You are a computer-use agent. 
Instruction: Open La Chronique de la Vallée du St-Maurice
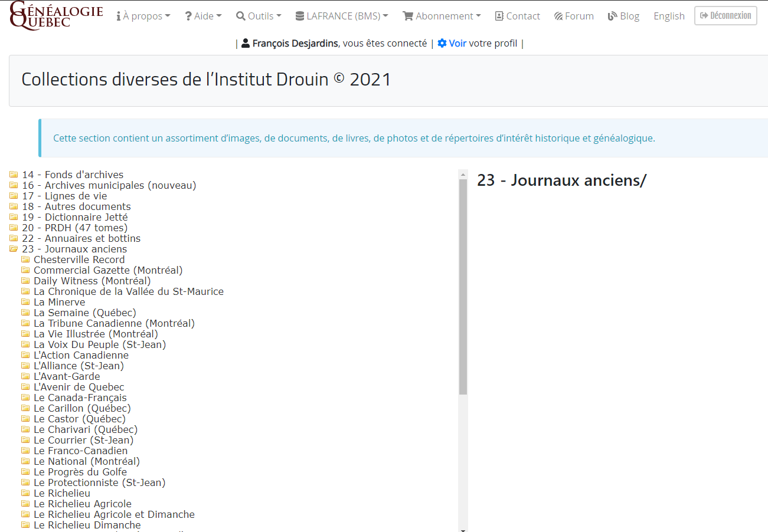pos(129,291)
